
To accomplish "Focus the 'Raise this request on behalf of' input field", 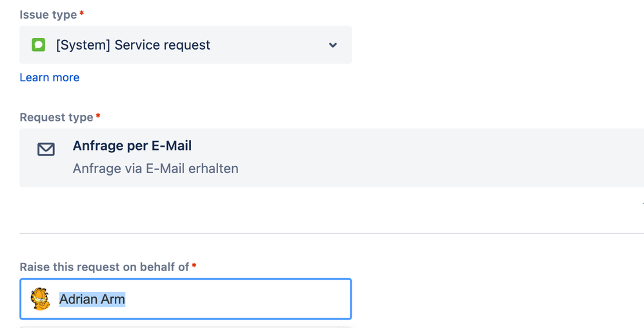I will (186, 299).
